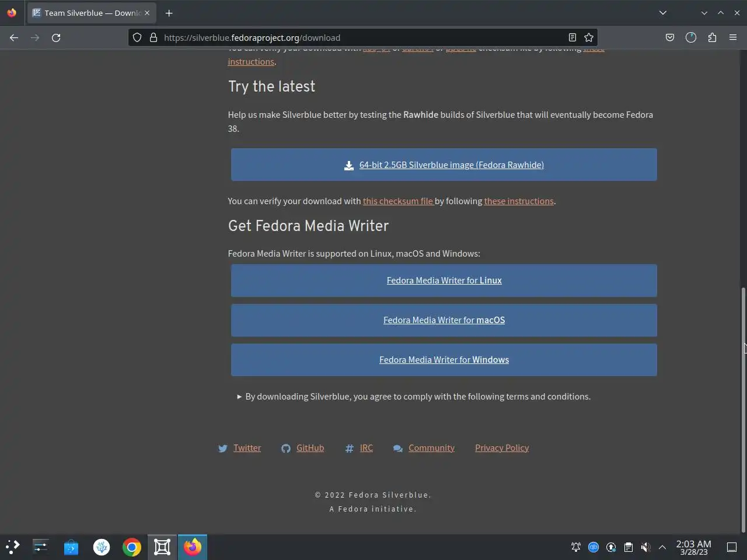Switch to the square-frame taskbar app
Image resolution: width=747 pixels, height=560 pixels.
tap(162, 547)
